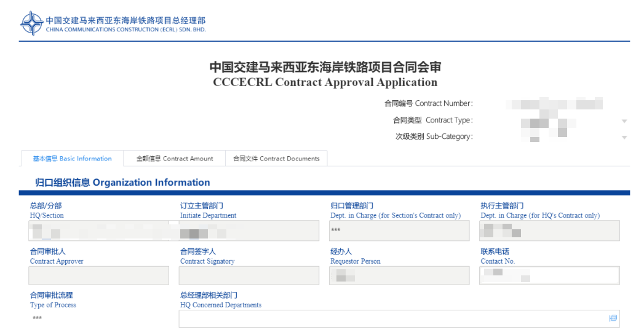Screen dimensions: 644x335
Task: Click the CCCC company logo emblem
Action: (31, 23)
